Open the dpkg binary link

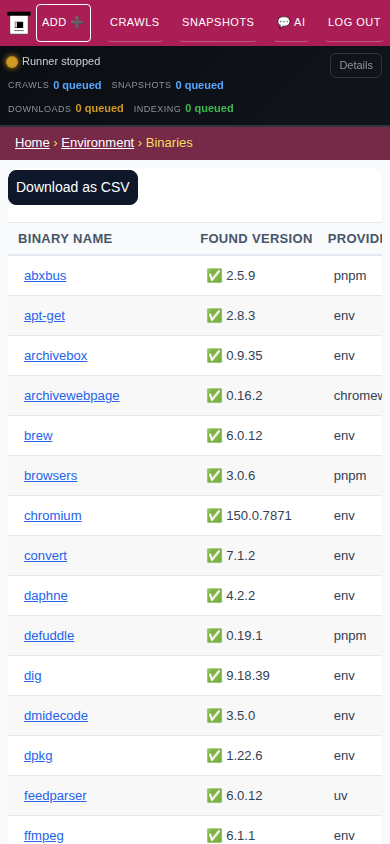click(38, 756)
